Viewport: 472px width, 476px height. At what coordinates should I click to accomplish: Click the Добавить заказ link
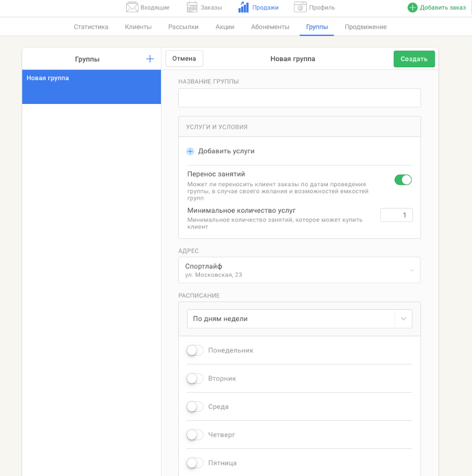pyautogui.click(x=443, y=8)
